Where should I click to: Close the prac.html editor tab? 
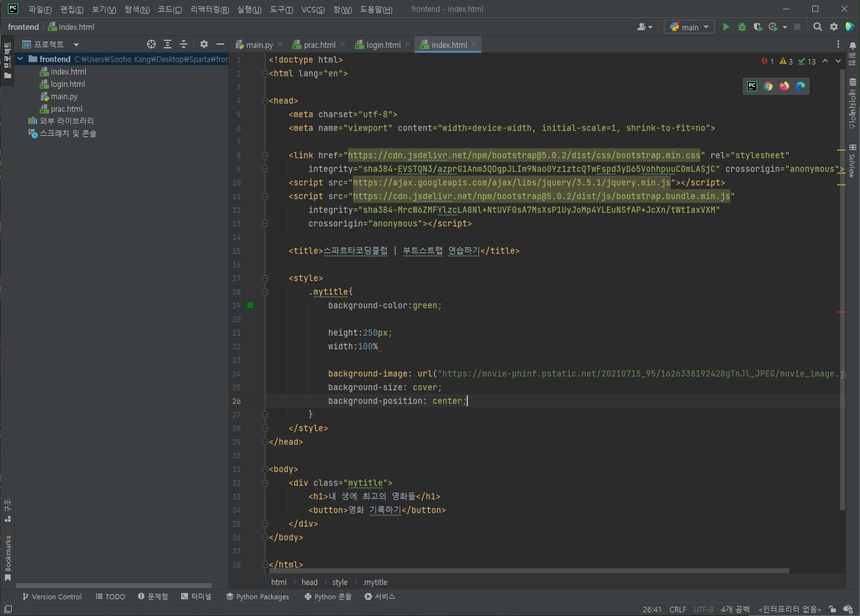[343, 44]
